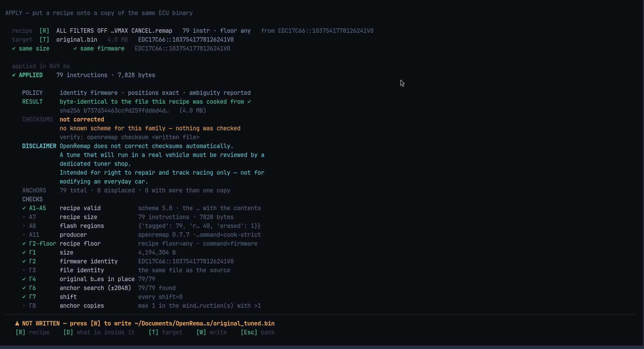
Task: Click the sha256 hash line
Action: point(133,111)
